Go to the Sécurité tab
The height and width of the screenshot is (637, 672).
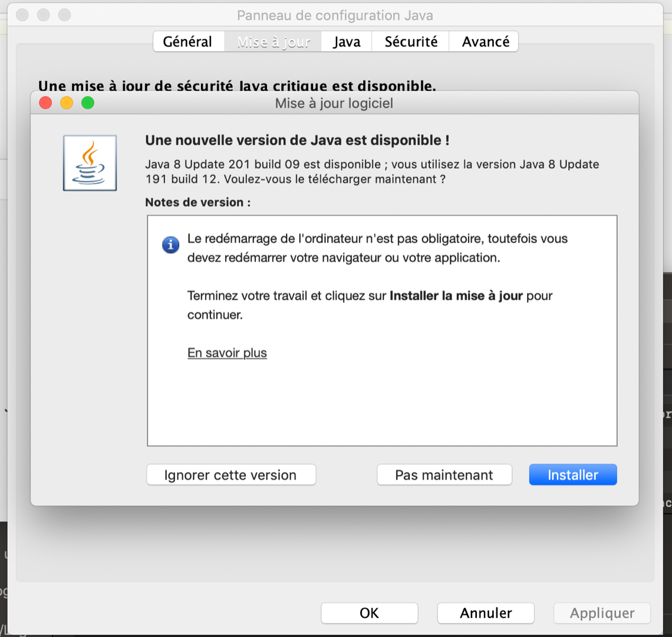click(x=411, y=42)
